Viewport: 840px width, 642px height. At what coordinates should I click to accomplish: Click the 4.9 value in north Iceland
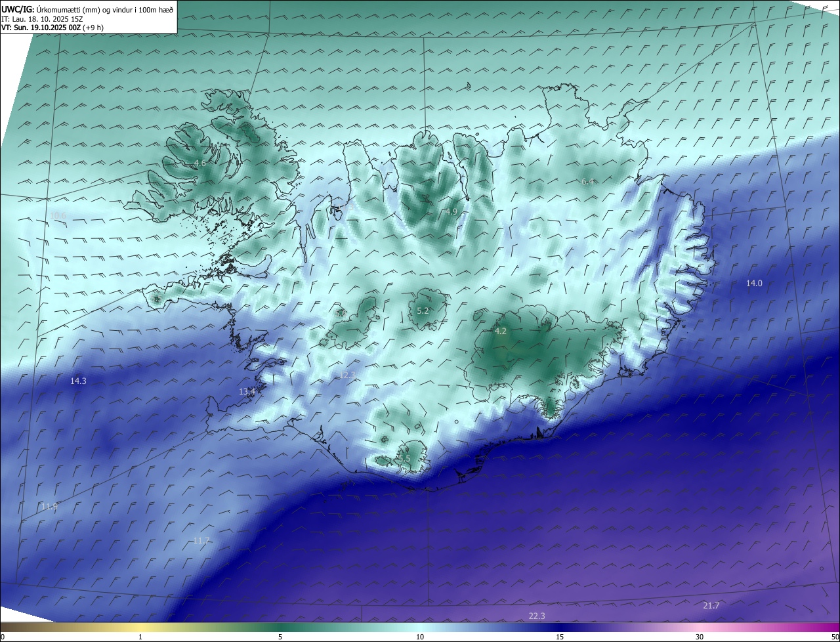point(451,211)
